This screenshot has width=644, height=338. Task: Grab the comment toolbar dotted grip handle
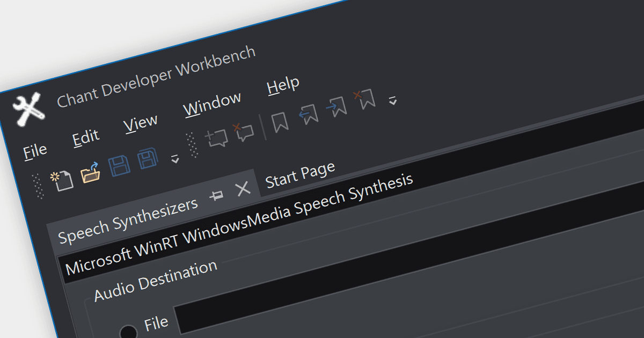tap(193, 145)
